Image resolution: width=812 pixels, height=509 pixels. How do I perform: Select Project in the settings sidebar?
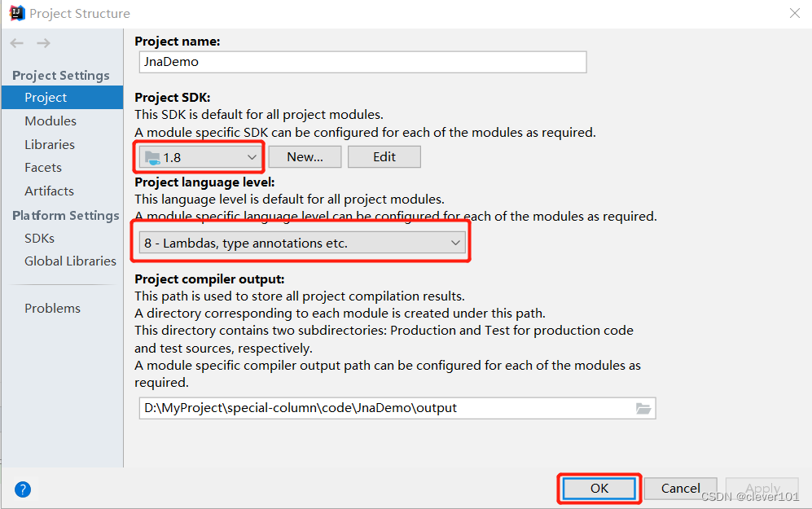(x=46, y=97)
